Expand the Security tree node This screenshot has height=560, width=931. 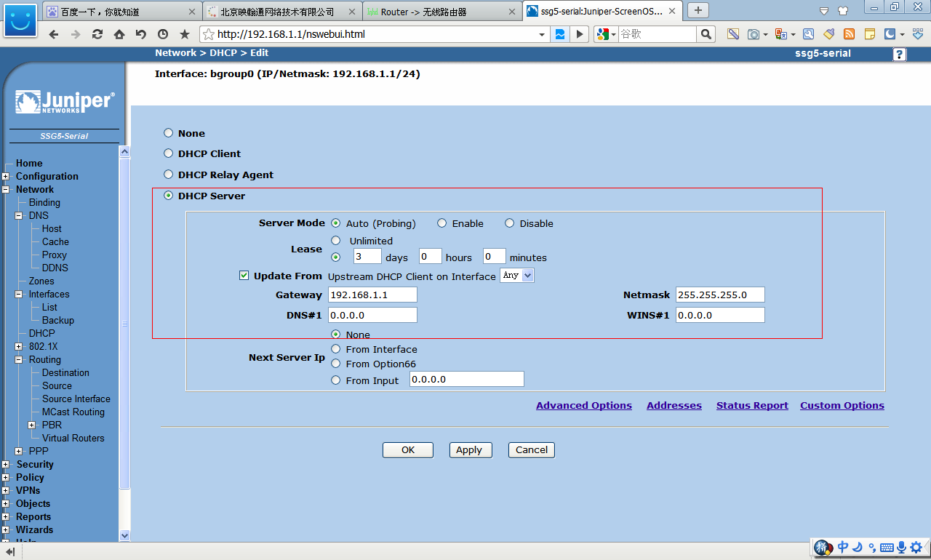point(6,465)
